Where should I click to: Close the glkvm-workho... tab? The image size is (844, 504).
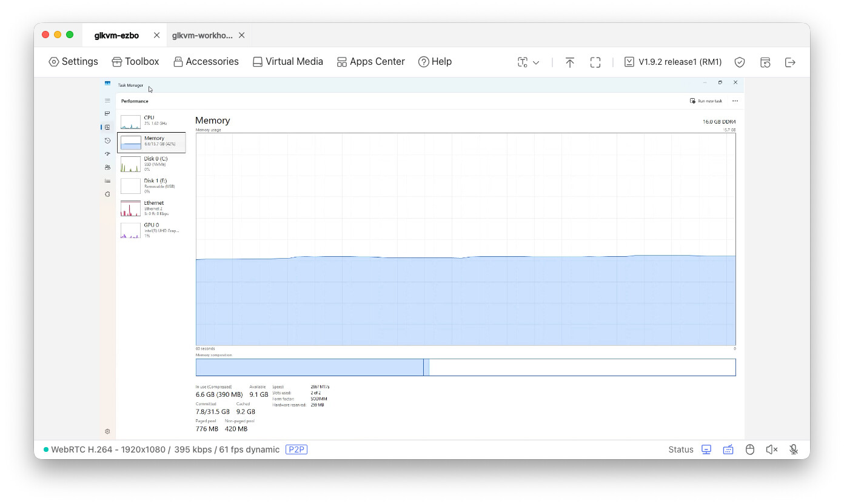pos(241,36)
